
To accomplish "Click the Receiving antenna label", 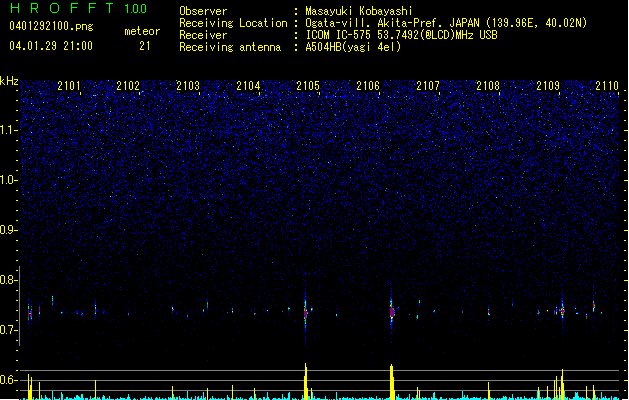I will click(230, 47).
